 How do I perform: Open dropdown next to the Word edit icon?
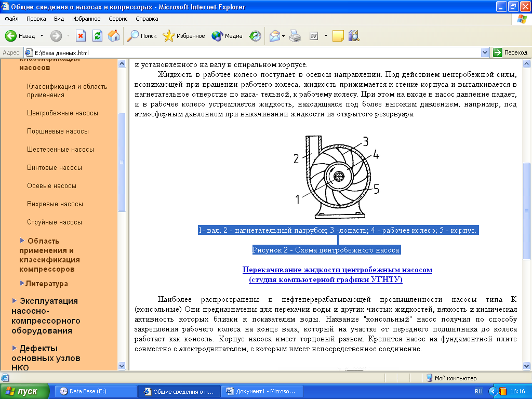[x=326, y=36]
